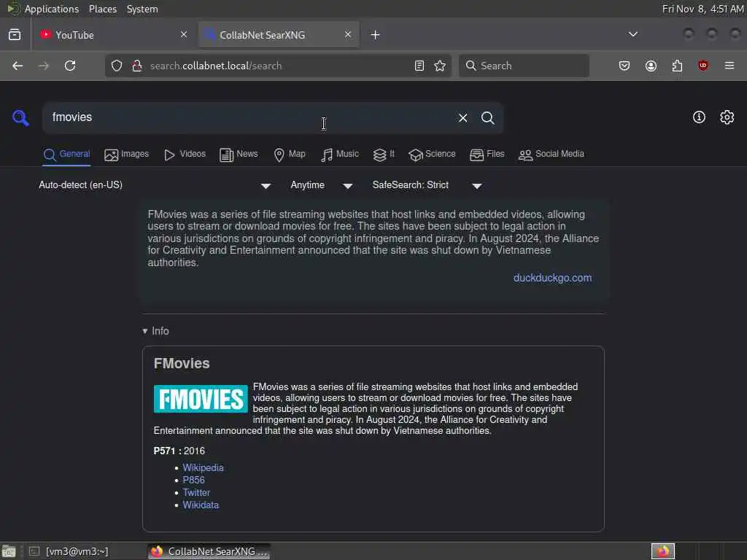The image size is (747, 560).
Task: Click the forward navigation arrow
Action: [43, 66]
